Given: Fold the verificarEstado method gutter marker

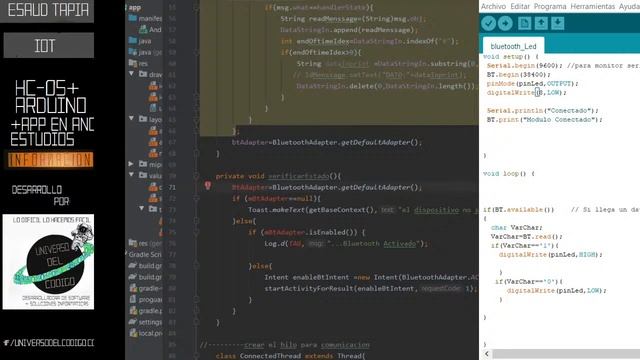Looking at the screenshot, I should [x=196, y=176].
